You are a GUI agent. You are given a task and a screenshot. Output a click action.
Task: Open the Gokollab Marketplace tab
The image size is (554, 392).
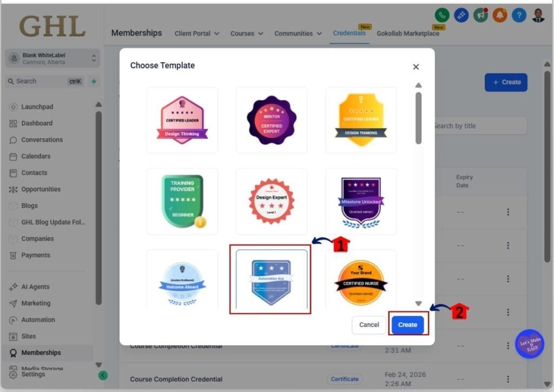(408, 33)
